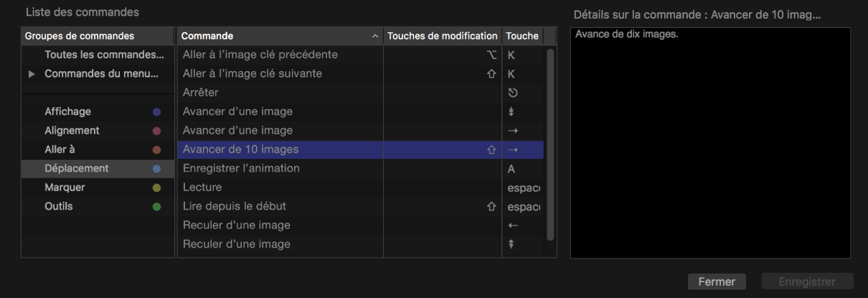The width and height of the screenshot is (868, 298).
Task: Choose the Enregistrer l'animation command row
Action: [241, 169]
